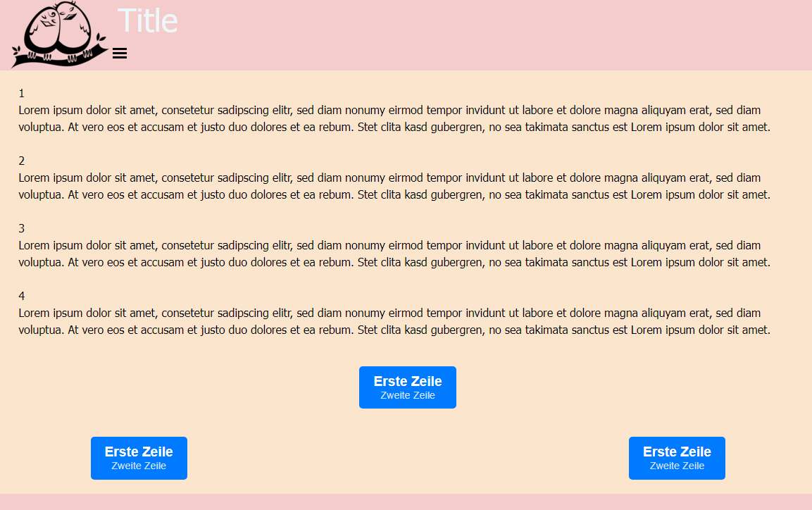Click the "Title" heading text
Image resolution: width=812 pixels, height=510 pixels.
pyautogui.click(x=147, y=20)
